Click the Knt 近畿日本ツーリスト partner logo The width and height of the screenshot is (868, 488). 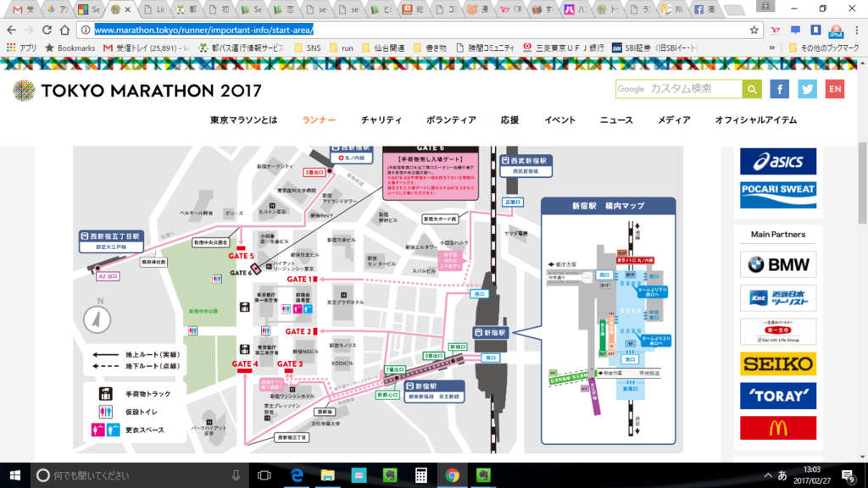click(x=778, y=298)
